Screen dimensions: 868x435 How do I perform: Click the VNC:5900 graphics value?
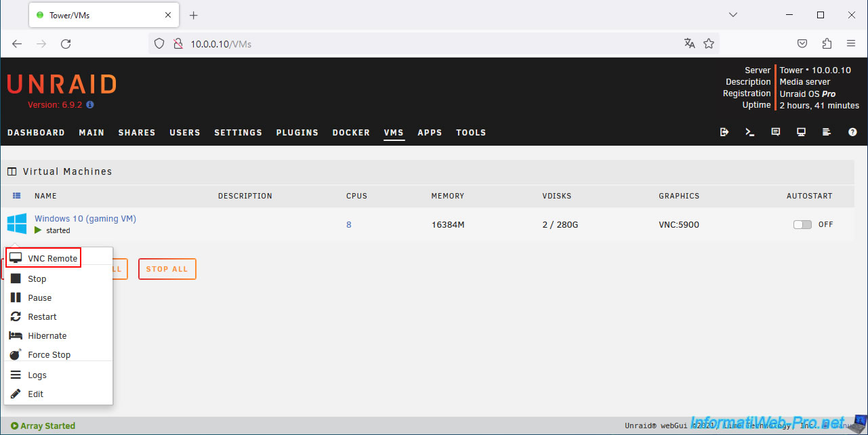pos(679,224)
